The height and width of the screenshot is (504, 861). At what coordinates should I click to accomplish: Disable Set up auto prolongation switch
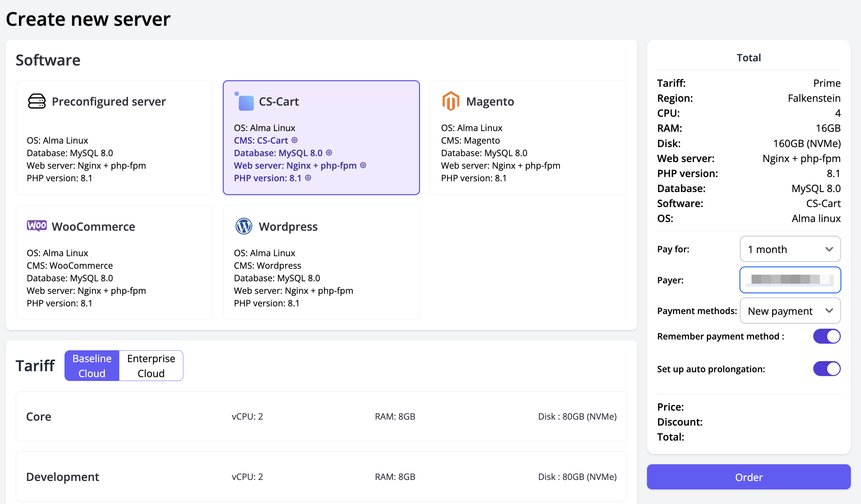coord(826,369)
